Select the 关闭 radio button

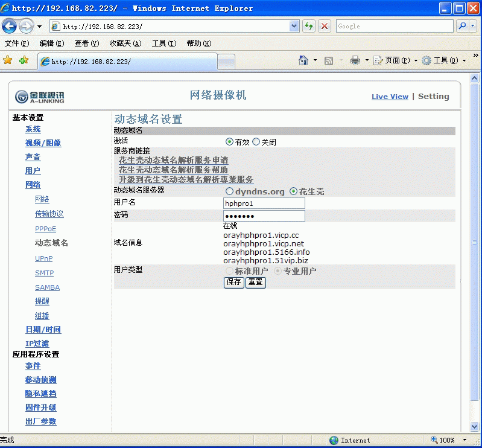click(256, 142)
